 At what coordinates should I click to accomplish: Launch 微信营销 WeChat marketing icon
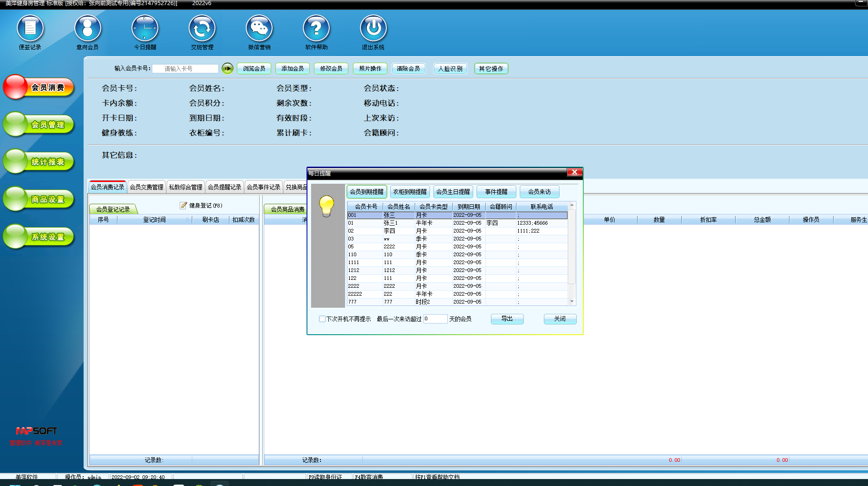click(x=259, y=28)
